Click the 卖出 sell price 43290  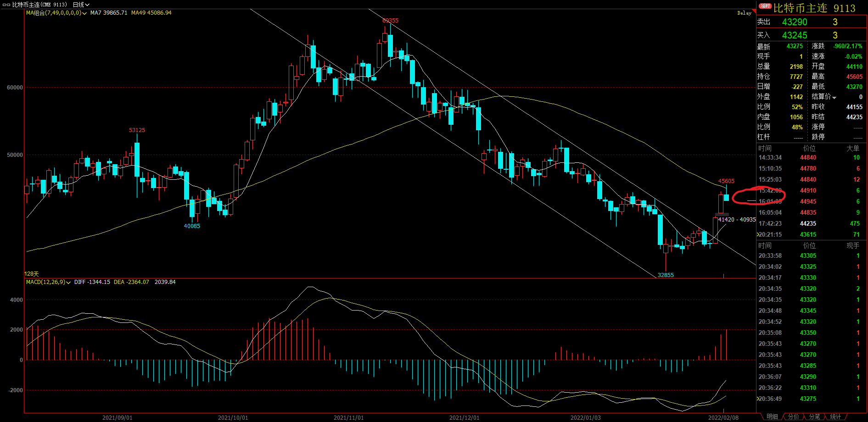(794, 22)
